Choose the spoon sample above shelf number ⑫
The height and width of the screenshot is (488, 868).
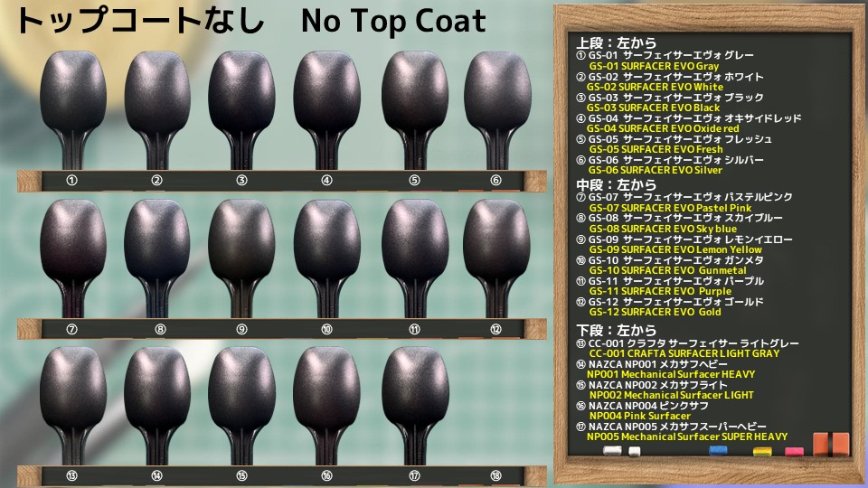click(x=497, y=258)
